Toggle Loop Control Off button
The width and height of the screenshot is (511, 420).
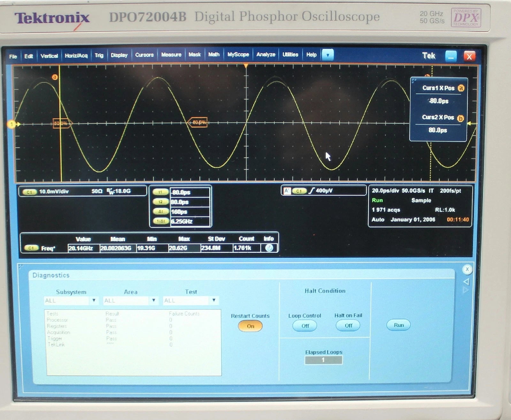point(305,326)
